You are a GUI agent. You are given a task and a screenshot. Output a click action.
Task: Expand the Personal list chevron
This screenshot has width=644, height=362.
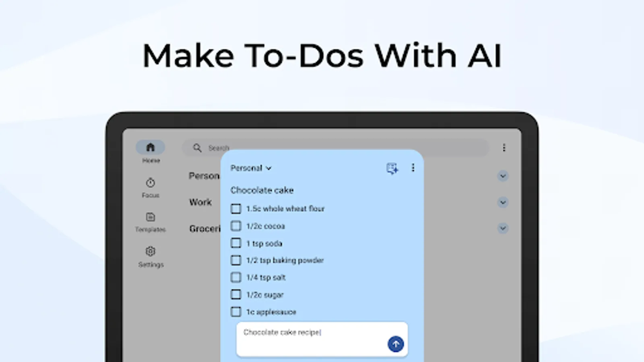(503, 176)
